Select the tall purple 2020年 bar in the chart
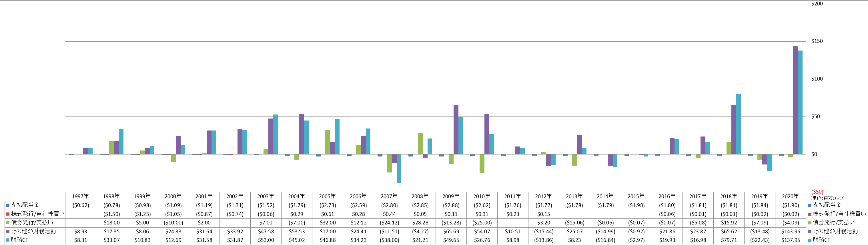The image size is (868, 245). pyautogui.click(x=795, y=100)
